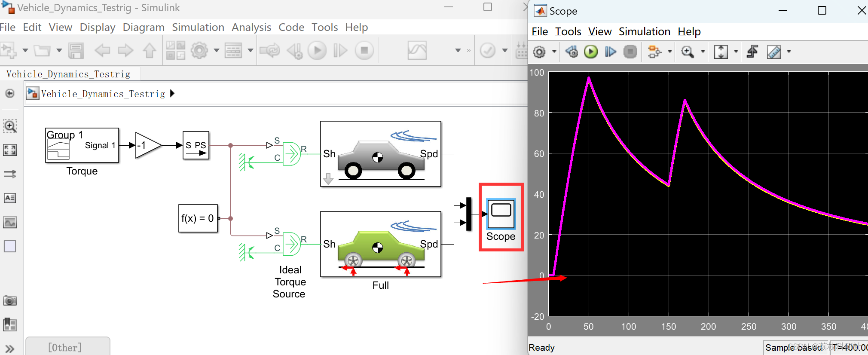This screenshot has height=355, width=868.
Task: Expand the breadcrumb arrow after Vehicle_Dynamics_Testrig
Action: click(x=172, y=93)
